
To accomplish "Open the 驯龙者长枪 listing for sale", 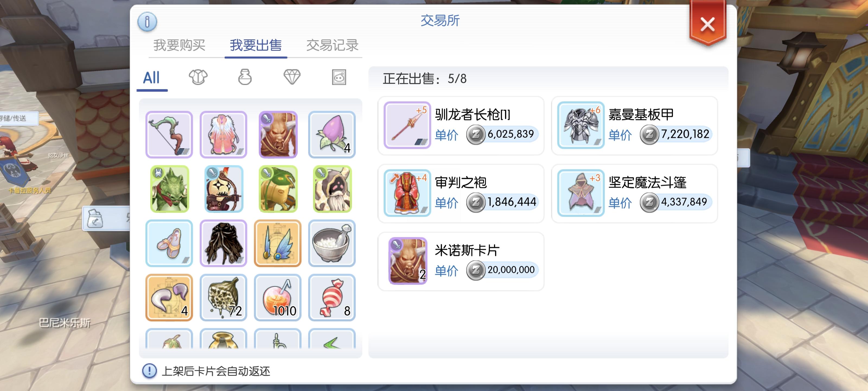I will (x=461, y=125).
